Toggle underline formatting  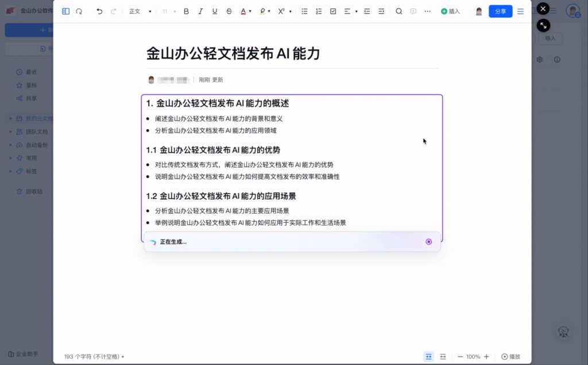coord(215,11)
